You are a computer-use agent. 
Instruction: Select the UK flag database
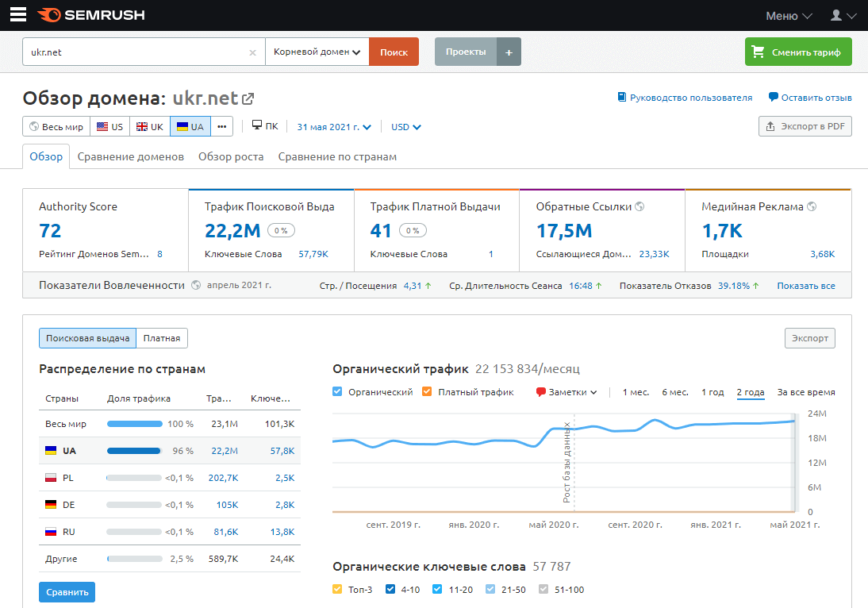coord(149,126)
